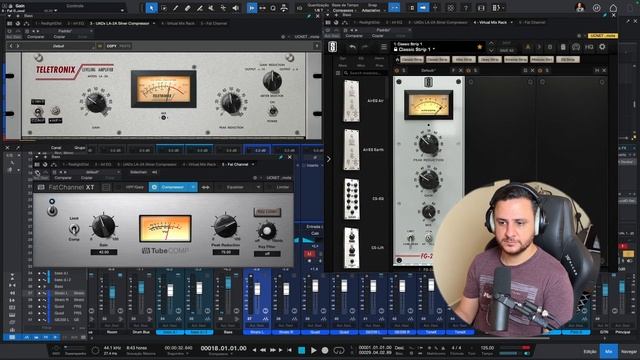This screenshot has width=640, height=360.
Task: Select the Listen speaker tool
Action: 236,8
